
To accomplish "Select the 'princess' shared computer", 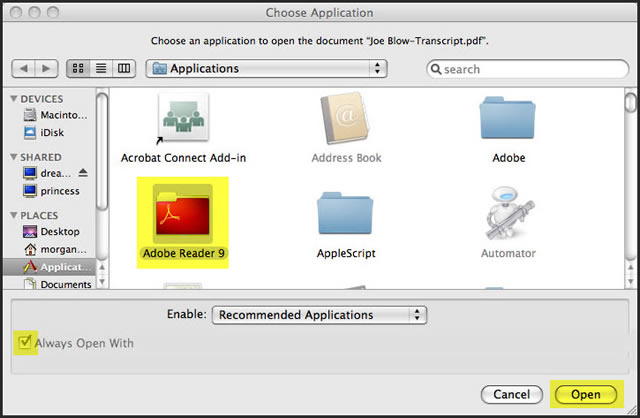I will click(x=51, y=191).
